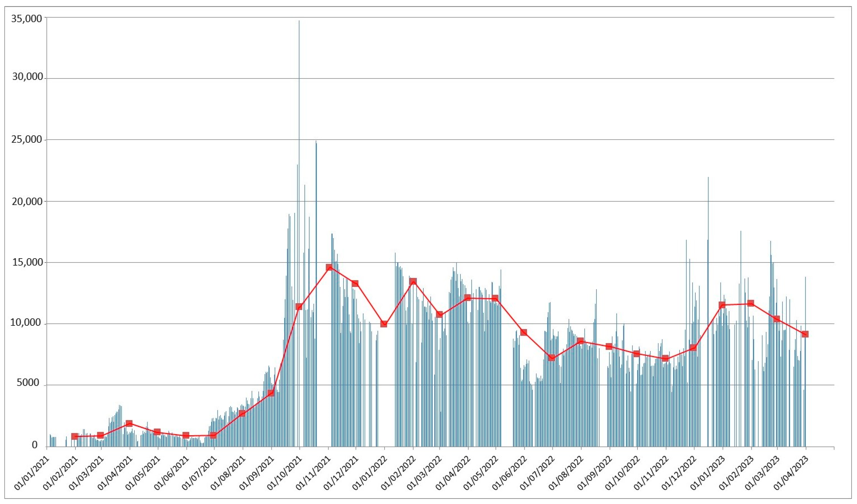Click the red marker at 01/01/2022
This screenshot has width=857, height=504.
(x=384, y=324)
